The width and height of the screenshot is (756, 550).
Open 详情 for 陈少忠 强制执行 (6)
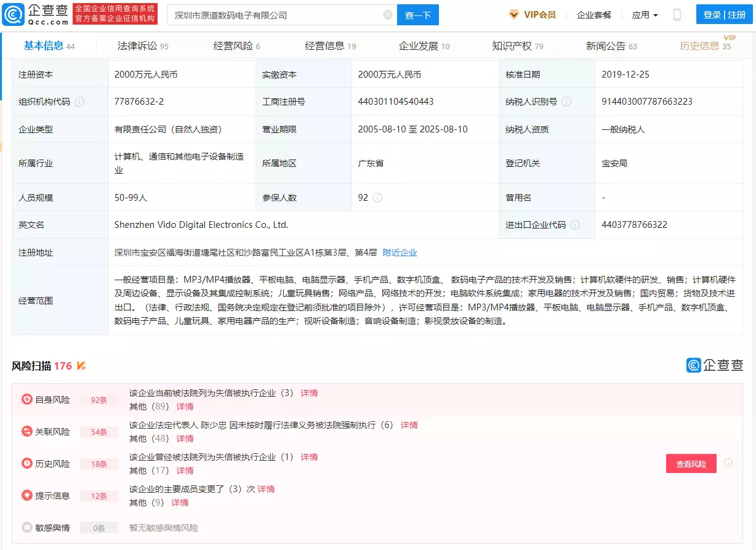click(x=409, y=425)
